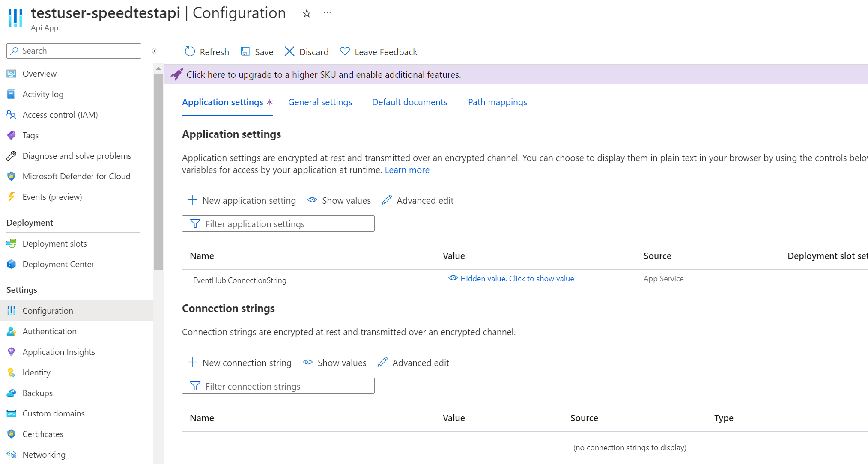Select the Refresh icon in the toolbar
The width and height of the screenshot is (868, 464).
pos(190,51)
